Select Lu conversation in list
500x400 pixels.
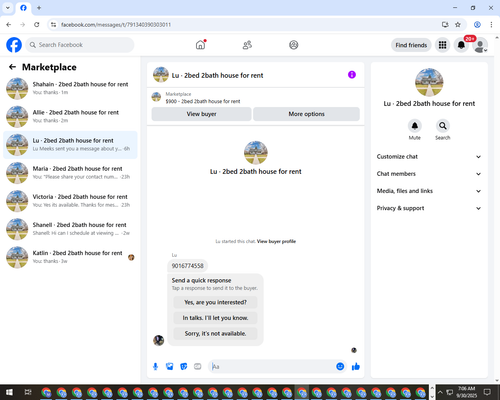[70, 145]
